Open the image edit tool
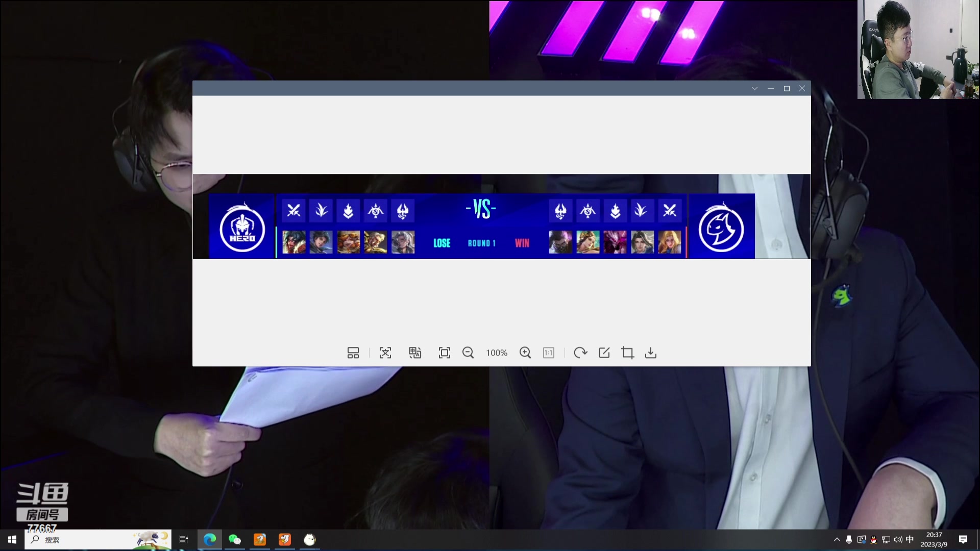This screenshot has height=551, width=980. tap(604, 353)
